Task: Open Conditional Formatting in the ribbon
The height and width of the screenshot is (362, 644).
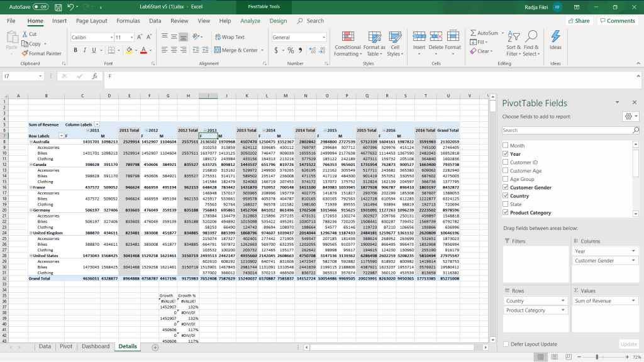Action: pyautogui.click(x=347, y=36)
